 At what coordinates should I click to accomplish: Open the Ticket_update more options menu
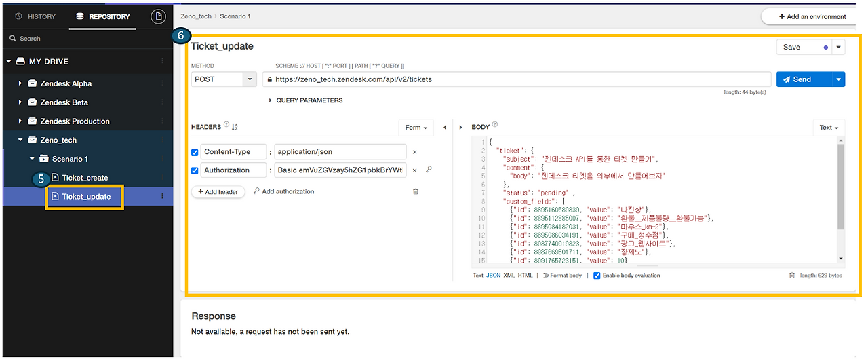tap(162, 197)
